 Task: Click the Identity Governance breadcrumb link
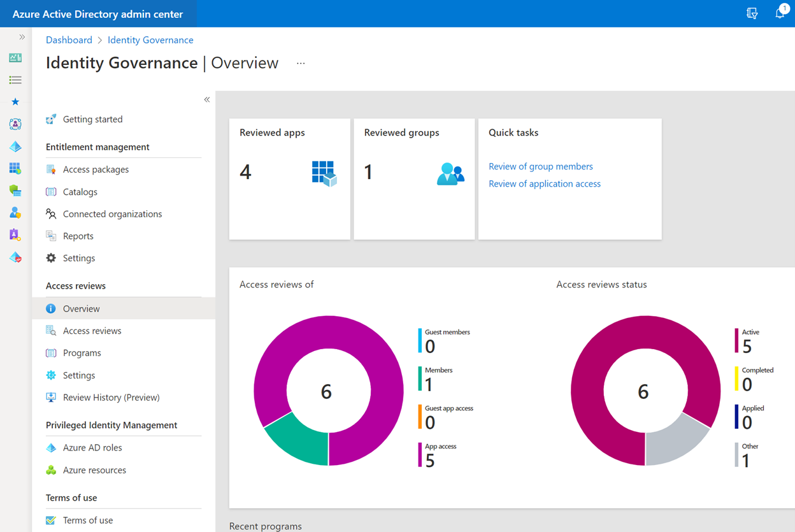click(150, 40)
